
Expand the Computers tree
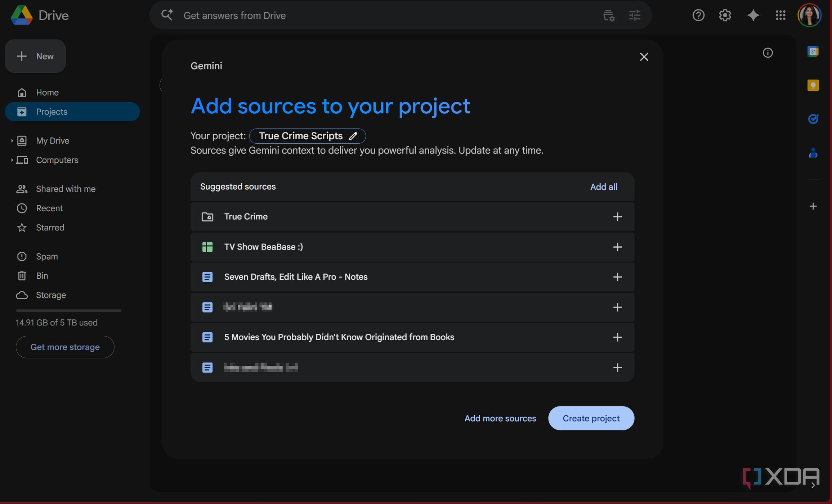pos(12,160)
